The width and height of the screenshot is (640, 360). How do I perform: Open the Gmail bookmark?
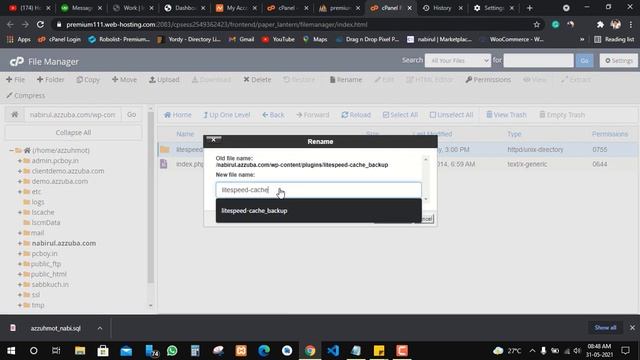[x=242, y=40]
